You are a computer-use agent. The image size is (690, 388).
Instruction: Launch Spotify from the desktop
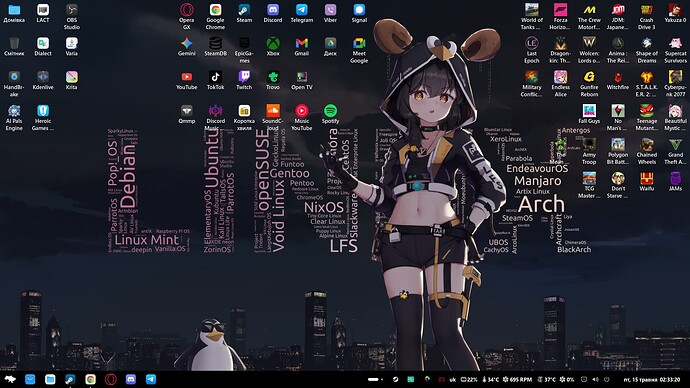pyautogui.click(x=330, y=114)
